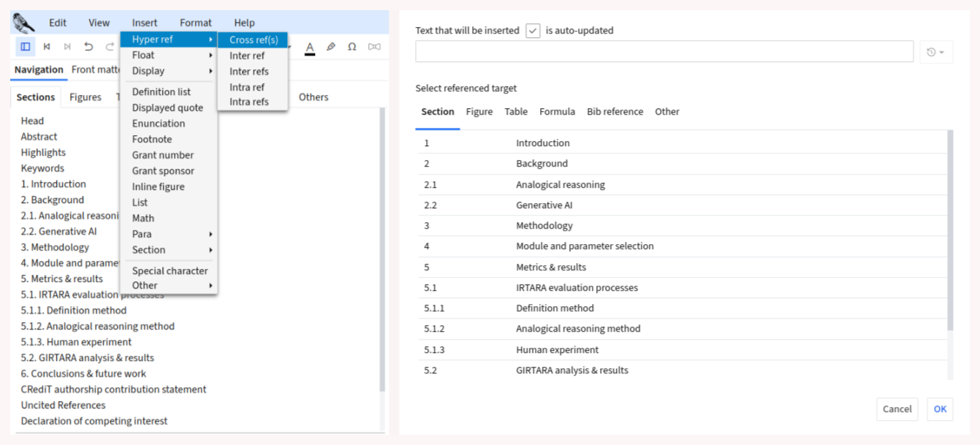Insert symbol using the Omega icon
Screen dimensions: 980x445
click(x=352, y=47)
